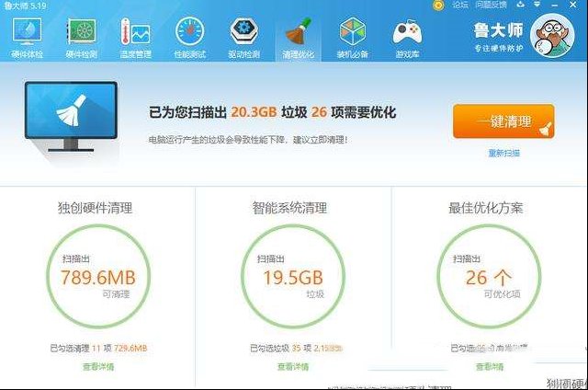Image resolution: width=588 pixels, height=390 pixels.
Task: Click the 789.6MB hardware cleanup circle
Action: coord(98,276)
